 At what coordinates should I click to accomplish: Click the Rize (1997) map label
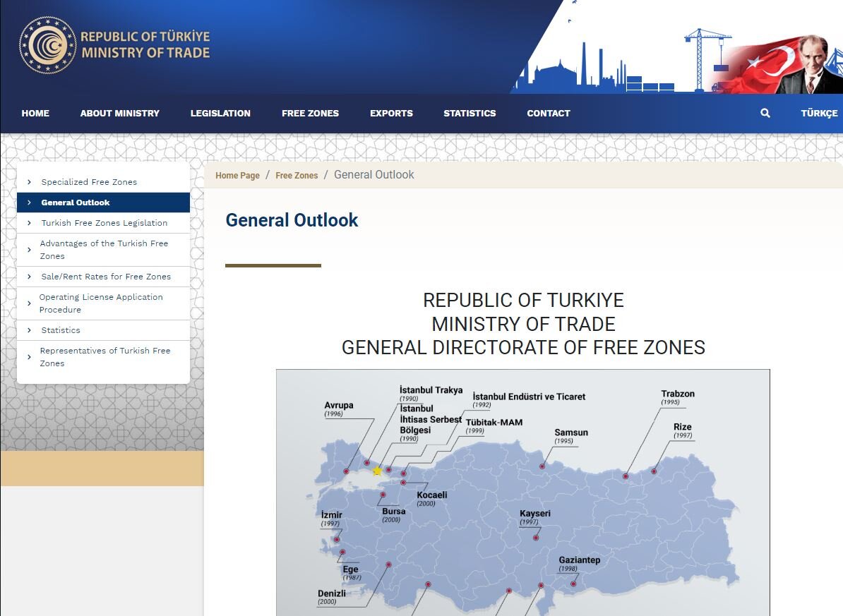(x=683, y=430)
